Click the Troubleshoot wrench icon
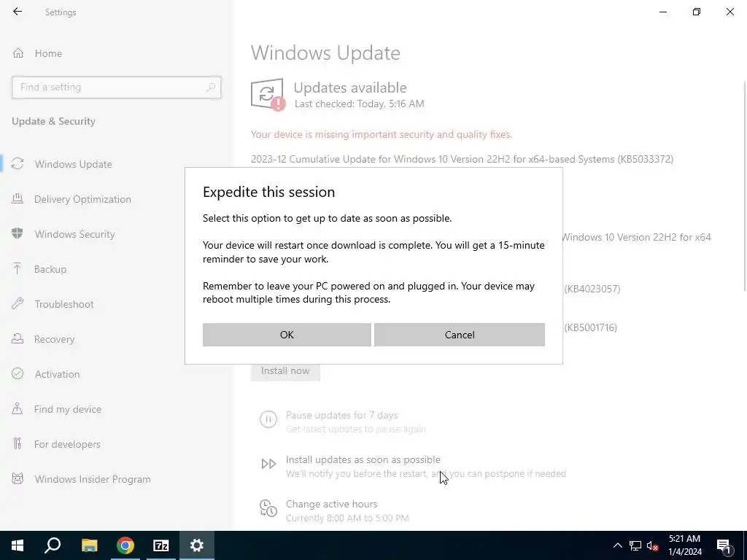The height and width of the screenshot is (560, 747). pyautogui.click(x=18, y=304)
